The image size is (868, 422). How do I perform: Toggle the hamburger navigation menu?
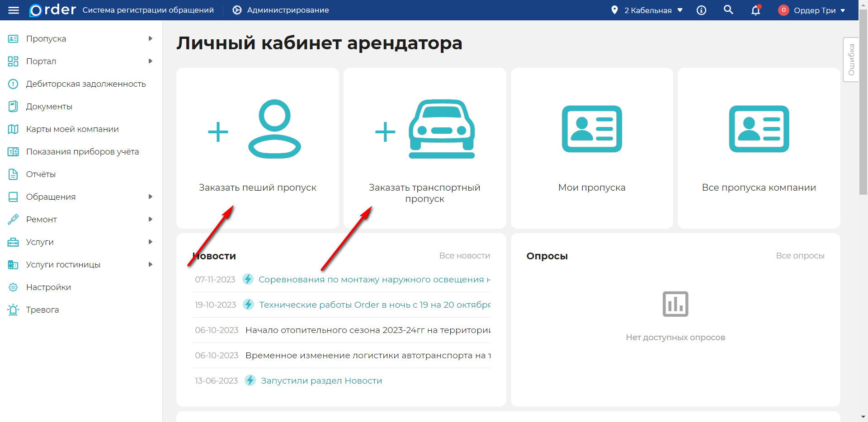click(14, 10)
